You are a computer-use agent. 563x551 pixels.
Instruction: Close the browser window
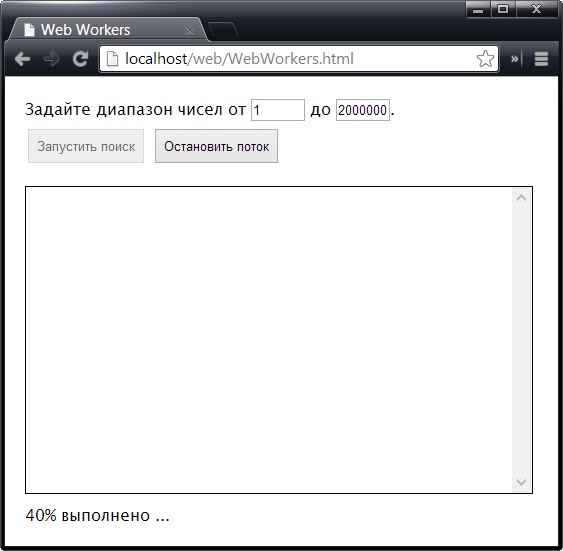click(536, 9)
